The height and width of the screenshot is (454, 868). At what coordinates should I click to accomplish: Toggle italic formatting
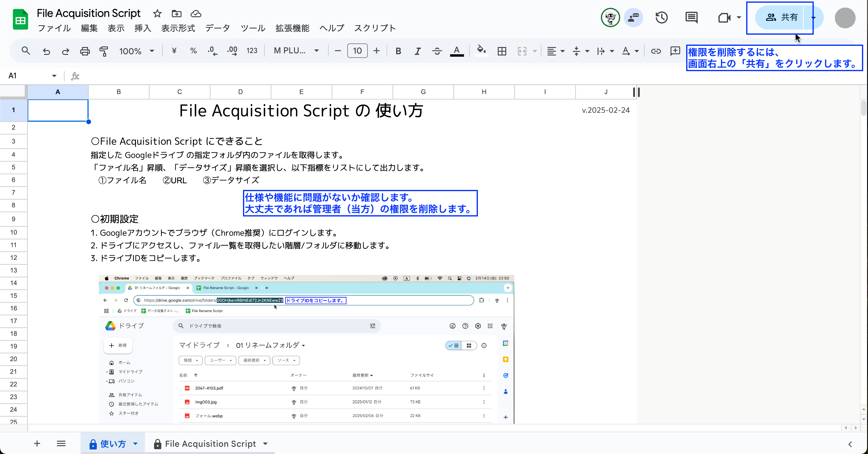418,51
